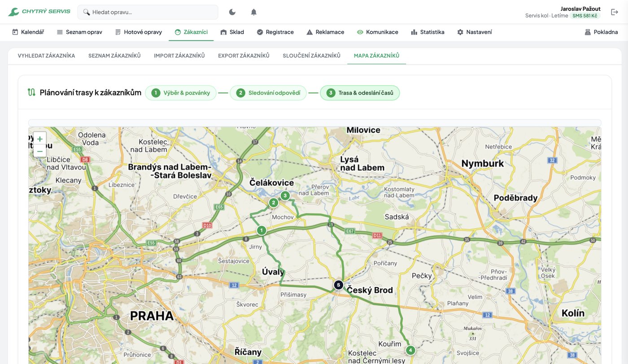Click the search magnifier icon
The width and height of the screenshot is (628, 364).
(x=87, y=12)
